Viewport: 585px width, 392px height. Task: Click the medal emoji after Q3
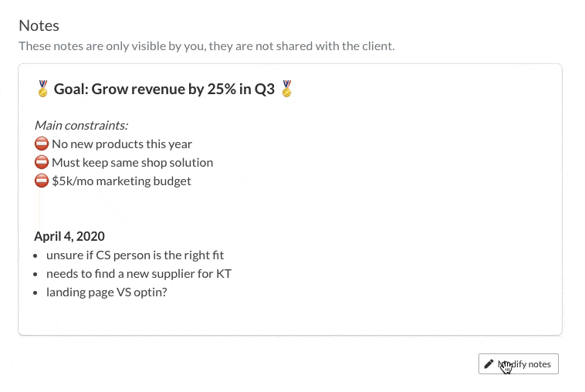click(287, 90)
